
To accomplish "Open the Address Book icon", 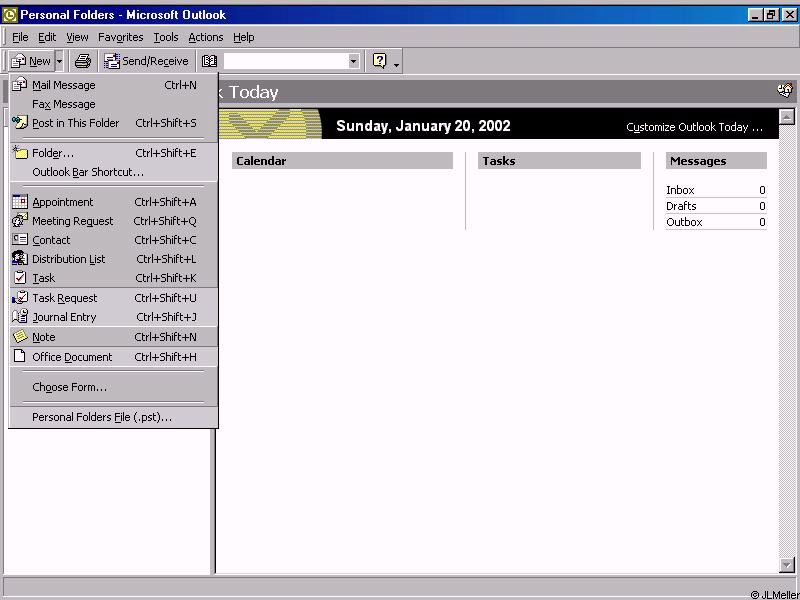I will (x=209, y=61).
